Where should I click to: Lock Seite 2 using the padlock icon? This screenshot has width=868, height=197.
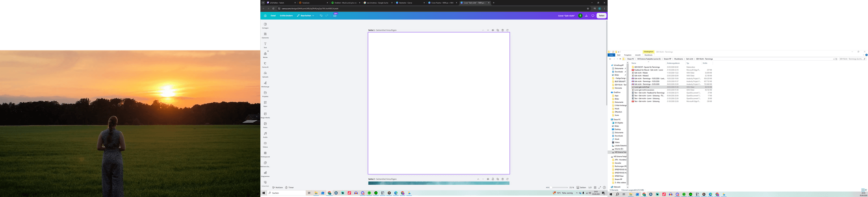click(x=493, y=179)
